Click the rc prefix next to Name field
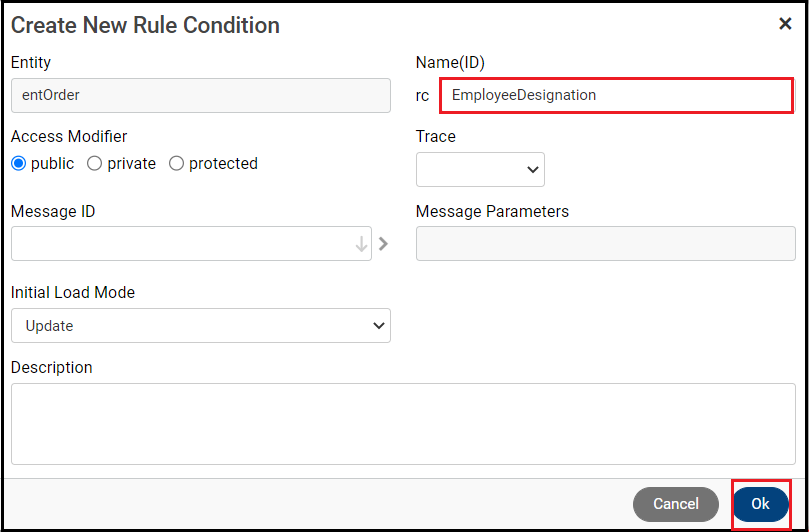 point(422,96)
